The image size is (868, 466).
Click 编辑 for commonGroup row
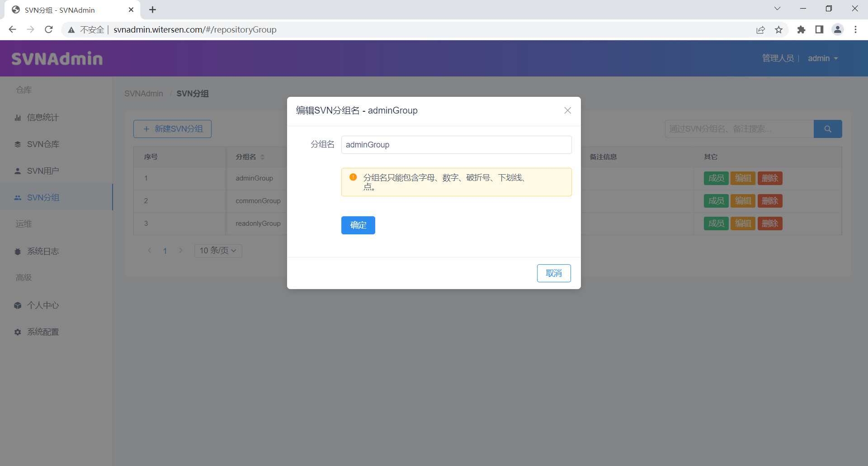743,201
